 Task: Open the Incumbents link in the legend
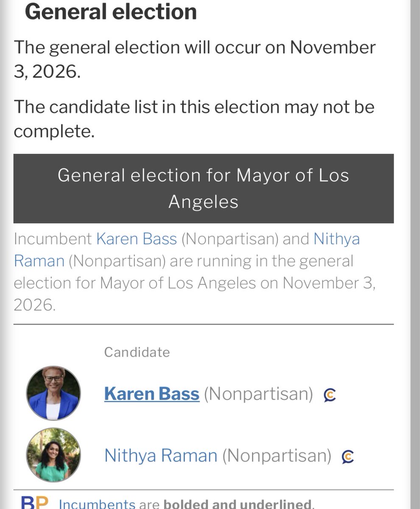[97, 503]
